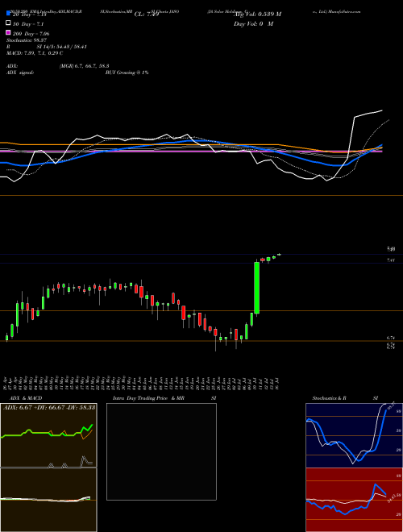Open the MACD lower-left chart panel

coord(48,500)
